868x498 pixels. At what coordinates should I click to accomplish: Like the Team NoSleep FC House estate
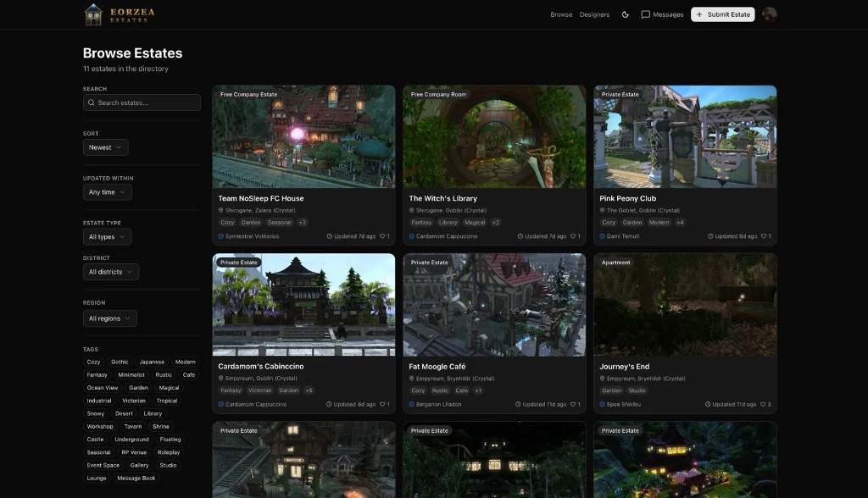(x=382, y=236)
